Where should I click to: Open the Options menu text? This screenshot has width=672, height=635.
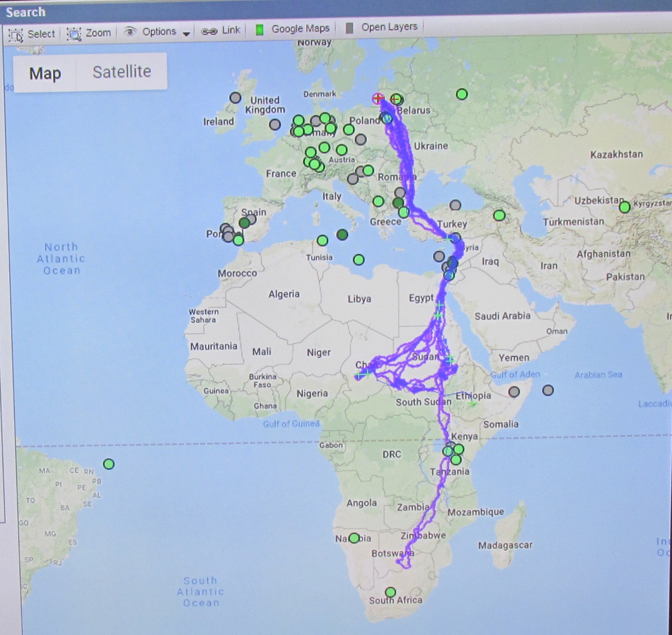click(159, 31)
